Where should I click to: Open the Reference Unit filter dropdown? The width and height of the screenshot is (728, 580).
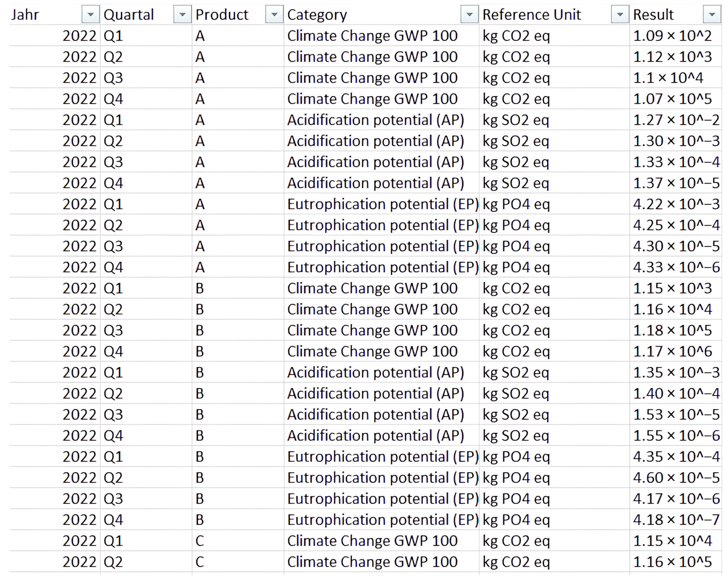point(620,15)
